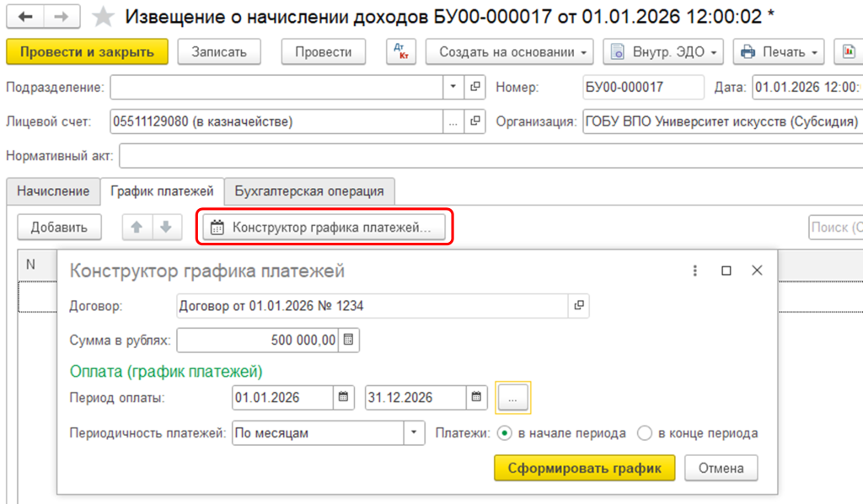Go forward with the right arrow button
863x504 pixels.
(62, 17)
